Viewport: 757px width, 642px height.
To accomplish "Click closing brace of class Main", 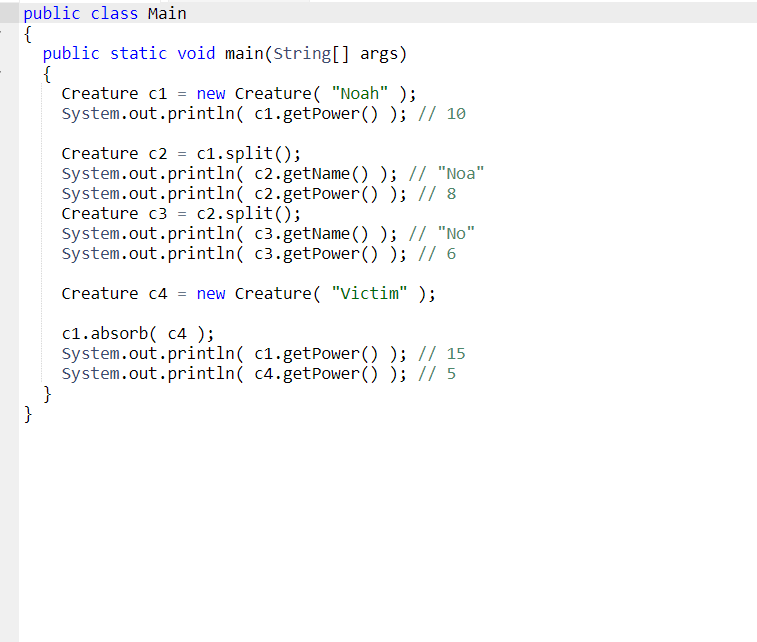I will point(28,414).
